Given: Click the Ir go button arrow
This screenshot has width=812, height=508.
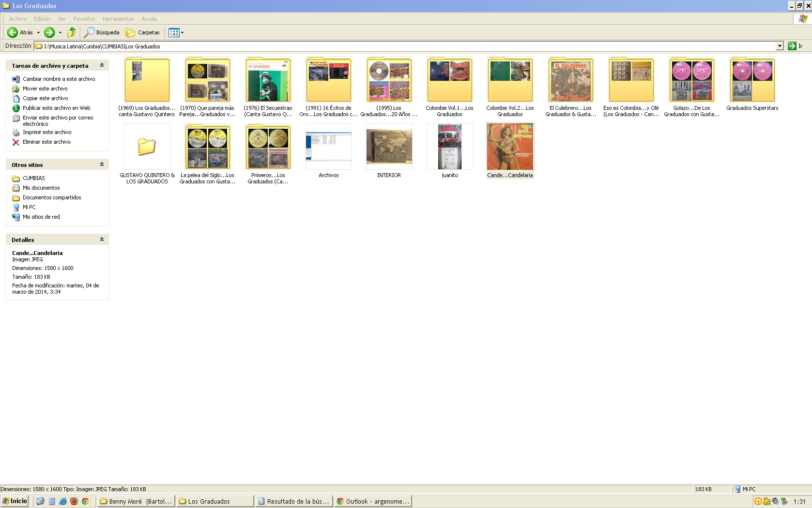Looking at the screenshot, I should coord(792,46).
